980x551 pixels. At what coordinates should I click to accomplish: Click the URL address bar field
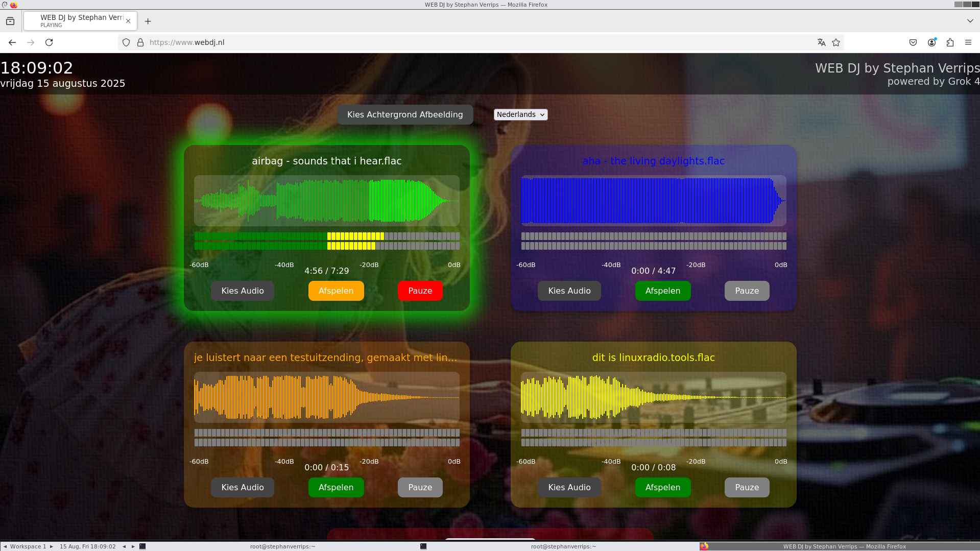[x=460, y=42]
